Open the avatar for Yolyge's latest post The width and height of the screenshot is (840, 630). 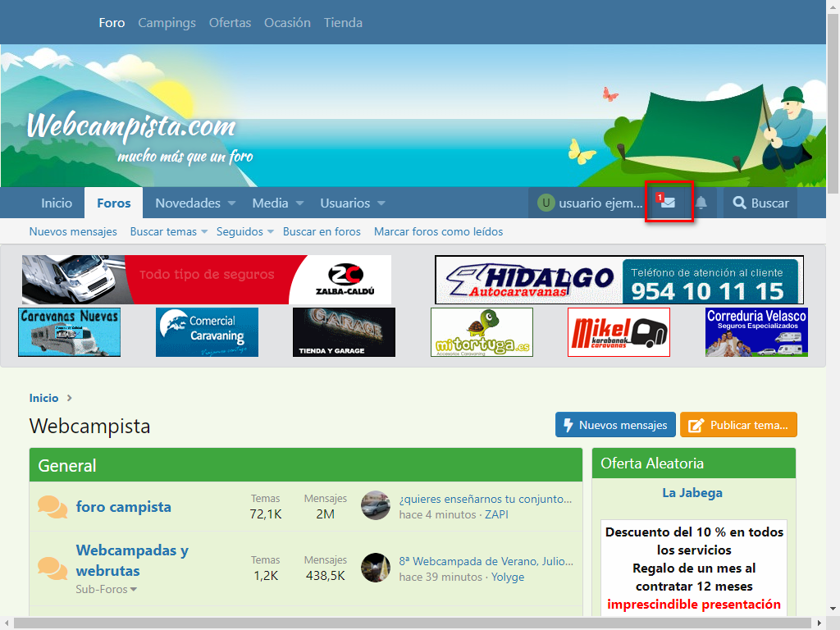click(x=376, y=568)
